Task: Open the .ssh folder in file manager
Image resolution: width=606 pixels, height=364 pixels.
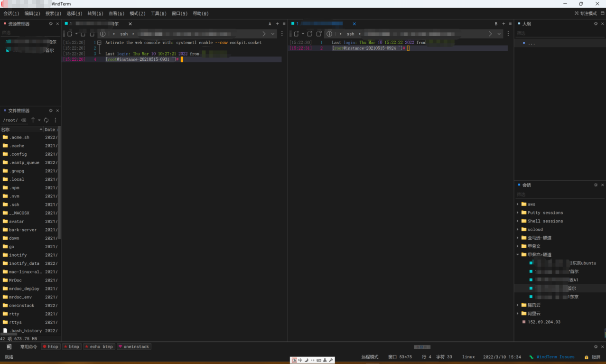Action: pyautogui.click(x=14, y=205)
